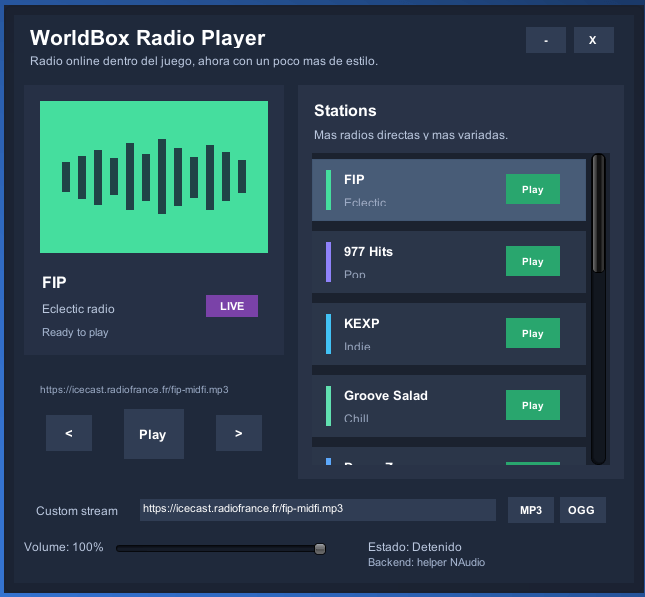Select the FIP row in Stations

[x=449, y=190]
